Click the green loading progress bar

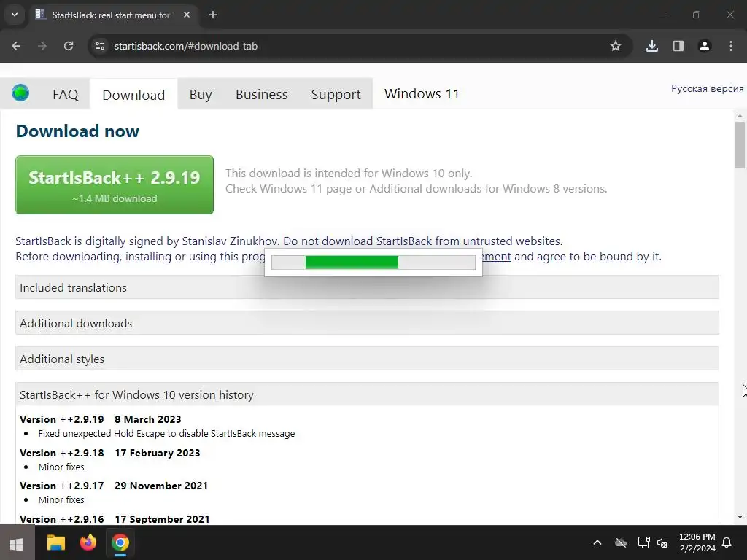(x=373, y=262)
